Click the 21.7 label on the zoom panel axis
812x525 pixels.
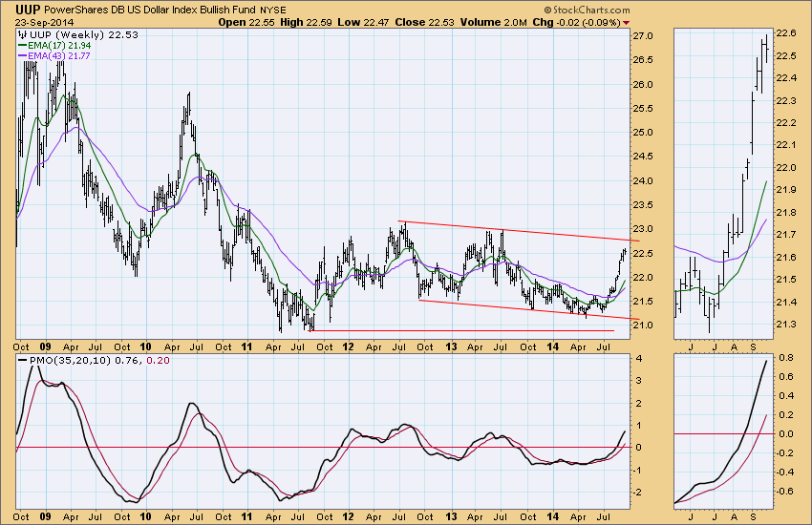(786, 235)
